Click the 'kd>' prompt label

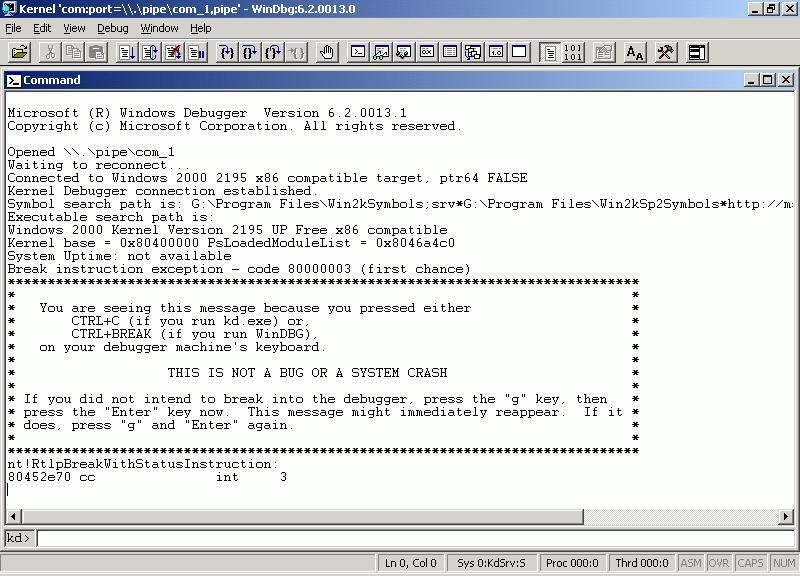point(18,538)
